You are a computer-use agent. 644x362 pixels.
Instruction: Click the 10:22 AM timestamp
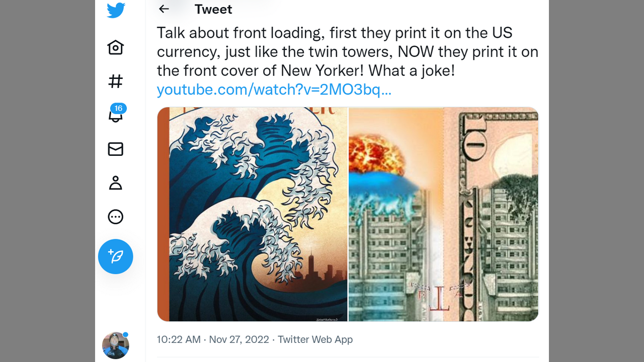coord(179,339)
